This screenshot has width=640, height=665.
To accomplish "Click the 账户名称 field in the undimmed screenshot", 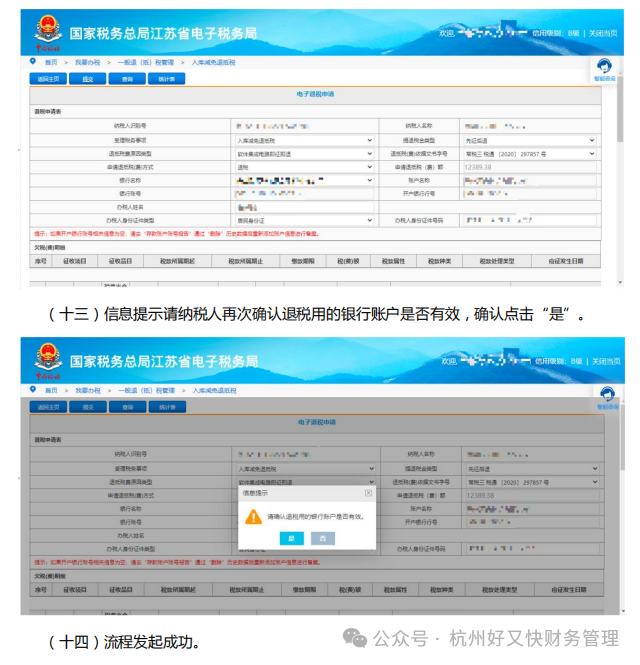I will [x=530, y=180].
